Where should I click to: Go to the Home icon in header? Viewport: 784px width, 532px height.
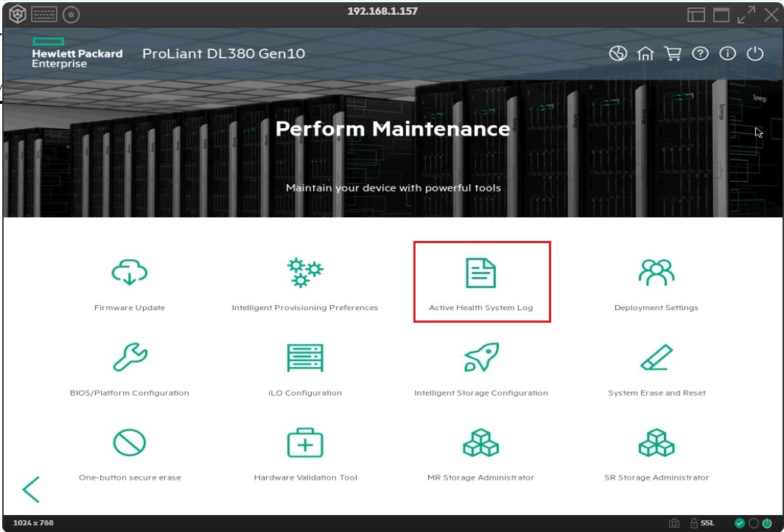coord(645,53)
